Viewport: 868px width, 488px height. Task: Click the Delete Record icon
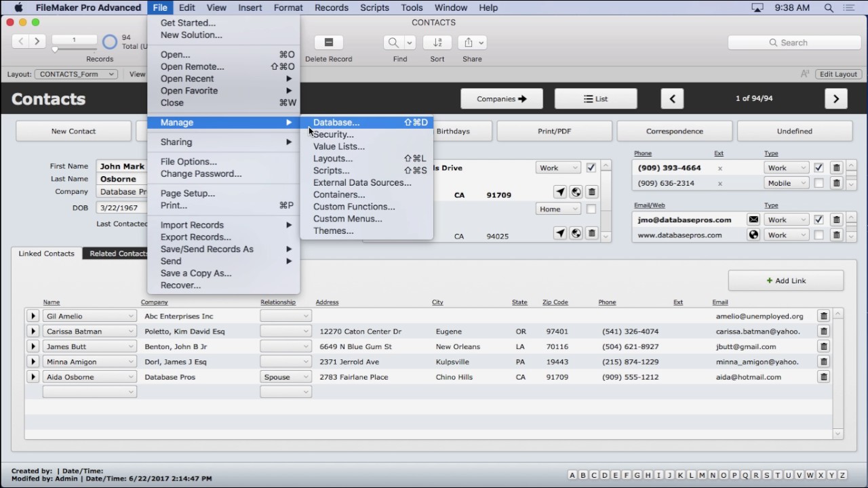pos(329,42)
